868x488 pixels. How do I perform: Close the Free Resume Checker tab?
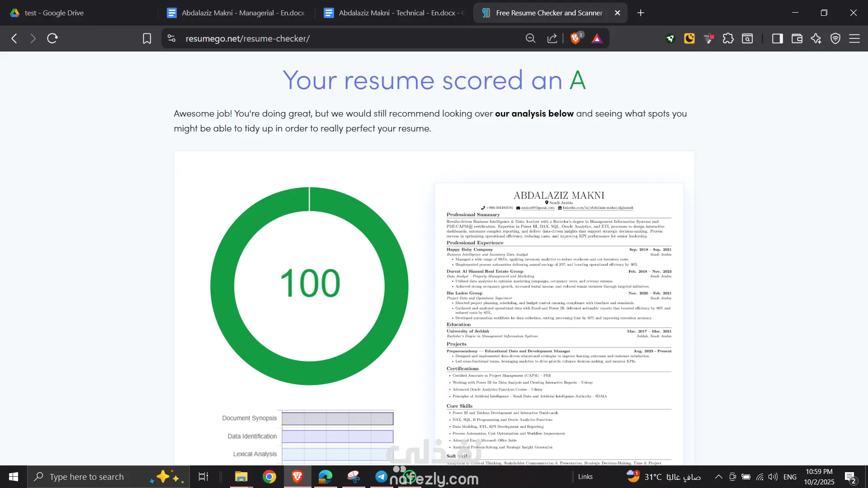(x=617, y=13)
